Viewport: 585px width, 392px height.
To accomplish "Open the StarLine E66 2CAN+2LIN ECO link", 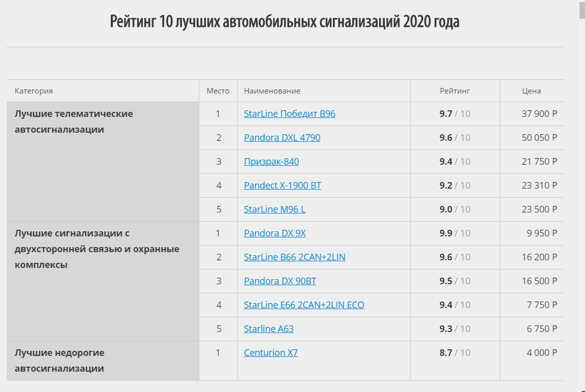I will coord(304,305).
